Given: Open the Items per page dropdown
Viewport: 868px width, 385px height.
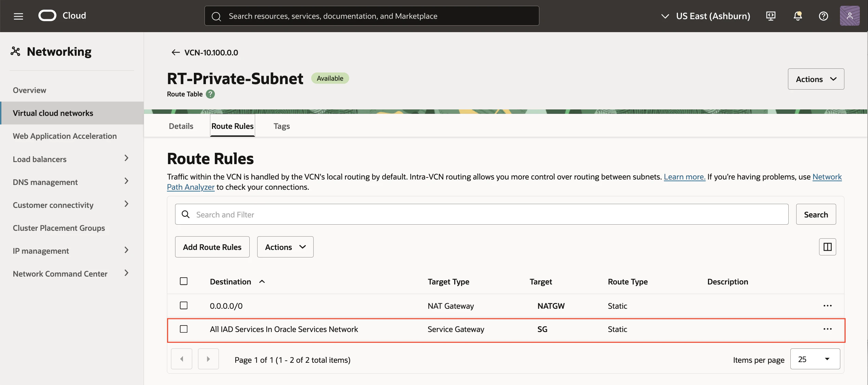Looking at the screenshot, I should point(815,359).
